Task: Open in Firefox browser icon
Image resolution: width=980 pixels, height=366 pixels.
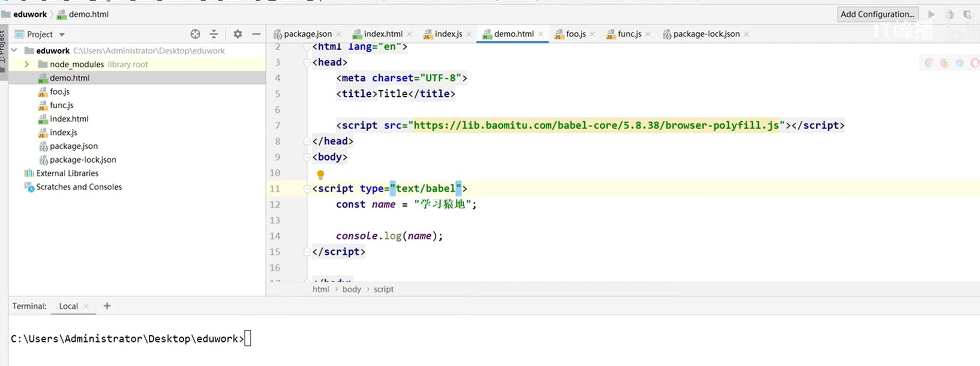Action: (945, 63)
